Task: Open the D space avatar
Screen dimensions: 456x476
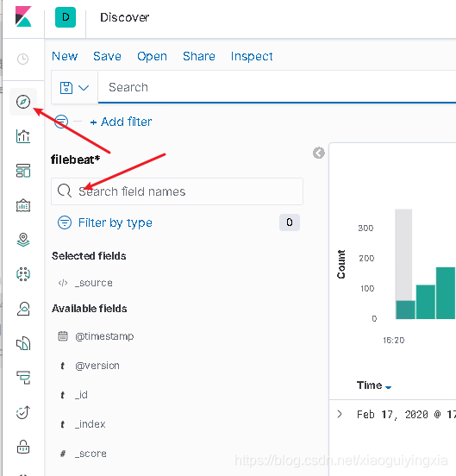Action: [66, 17]
